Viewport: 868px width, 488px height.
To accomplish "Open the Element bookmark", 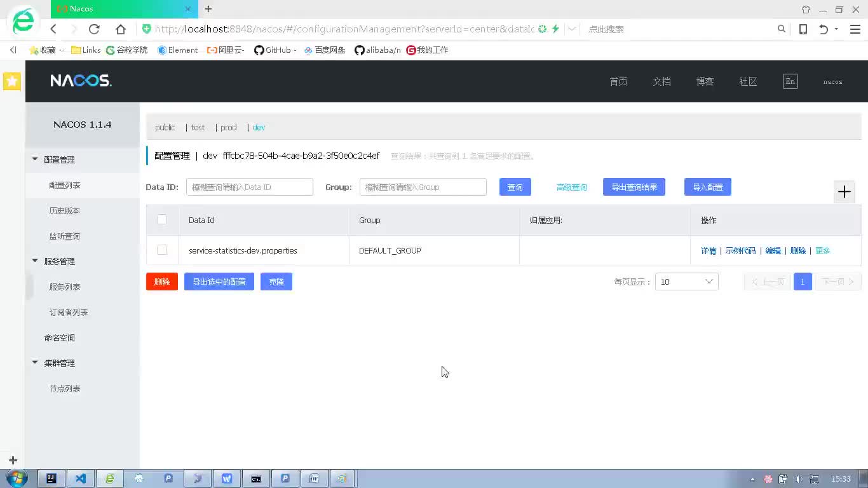I will [x=177, y=50].
